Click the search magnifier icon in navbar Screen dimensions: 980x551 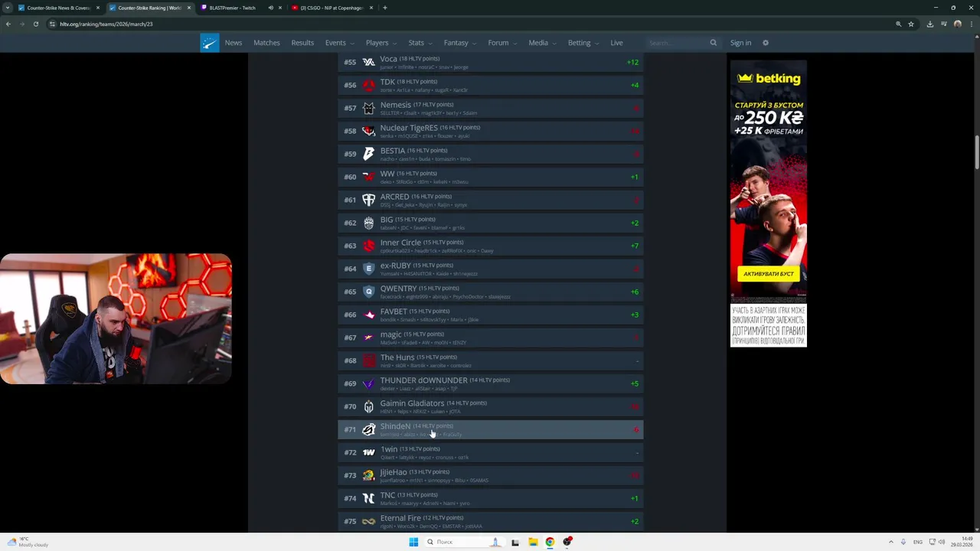713,43
